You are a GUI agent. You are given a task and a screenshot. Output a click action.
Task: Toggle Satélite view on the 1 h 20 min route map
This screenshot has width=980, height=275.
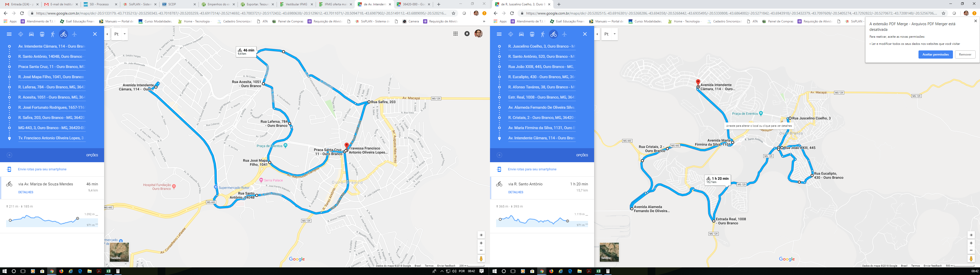click(x=609, y=252)
